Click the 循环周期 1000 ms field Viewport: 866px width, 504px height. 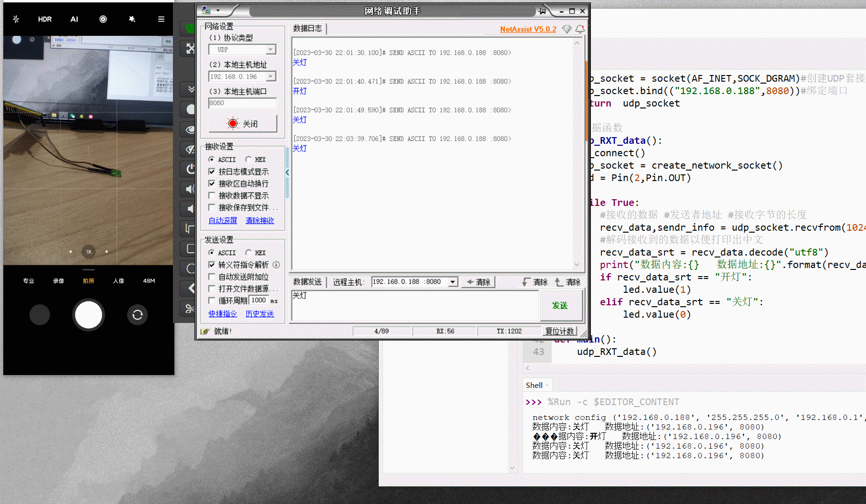258,300
